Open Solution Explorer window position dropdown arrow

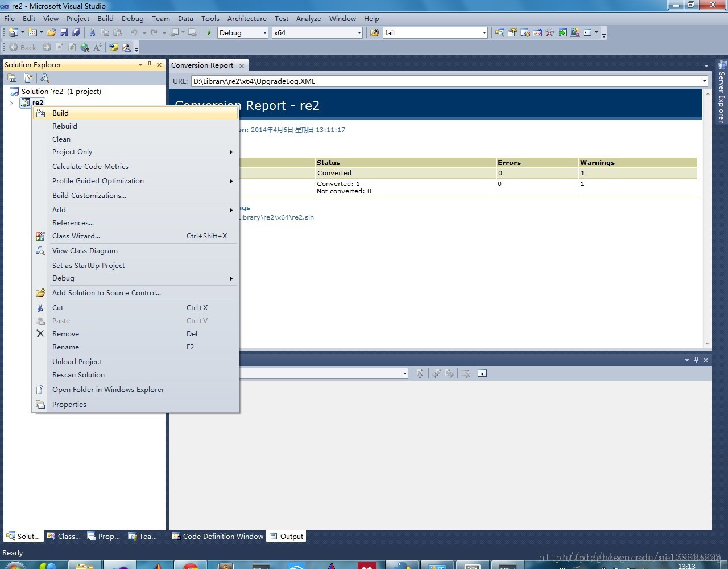click(140, 64)
